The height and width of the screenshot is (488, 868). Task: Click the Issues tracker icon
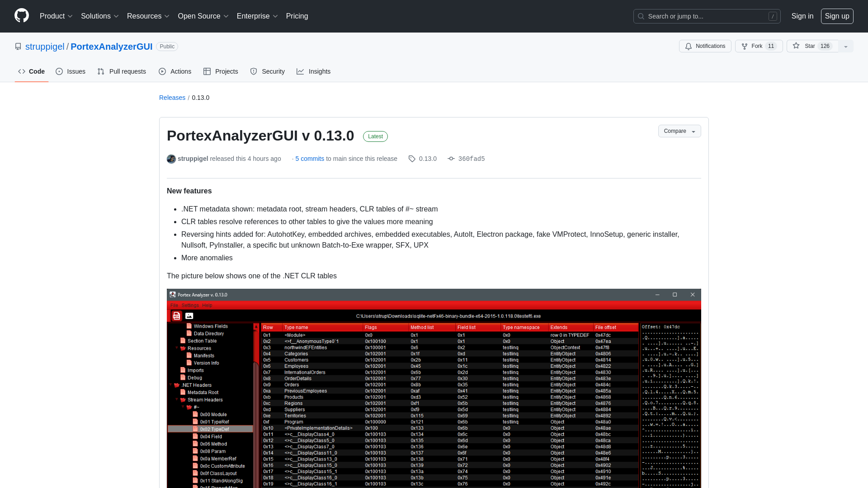click(59, 71)
